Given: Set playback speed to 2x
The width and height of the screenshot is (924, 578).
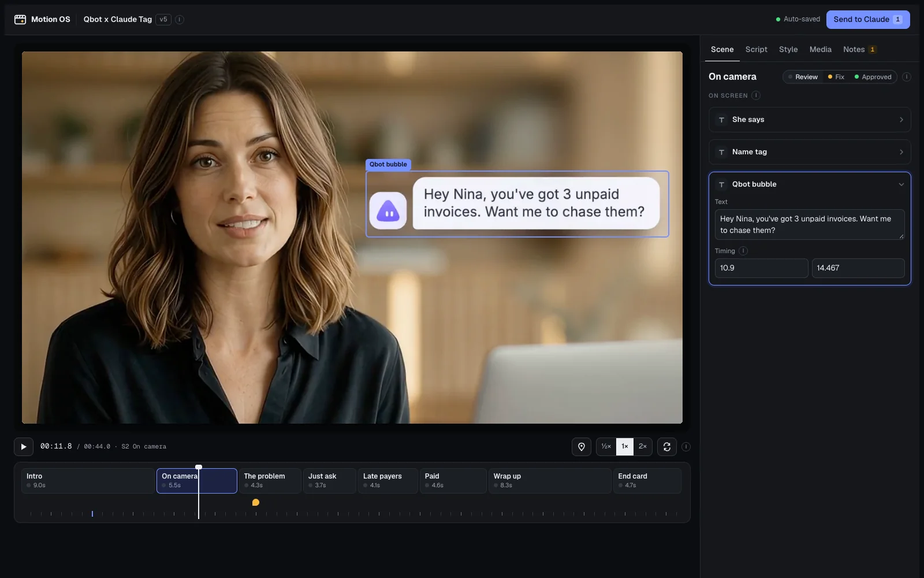Looking at the screenshot, I should coord(643,446).
